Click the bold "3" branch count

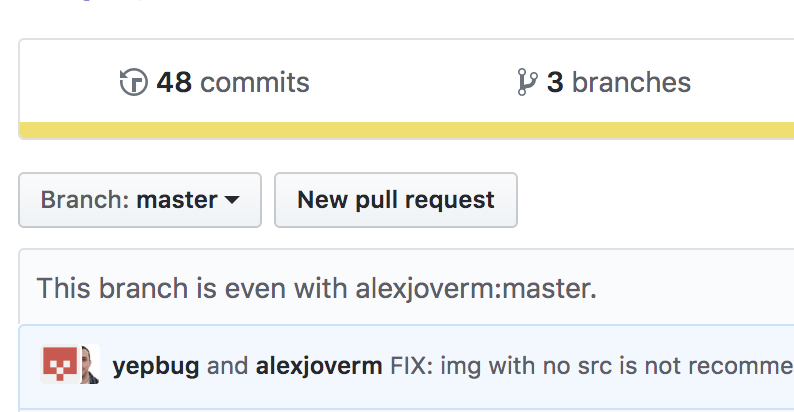(555, 82)
